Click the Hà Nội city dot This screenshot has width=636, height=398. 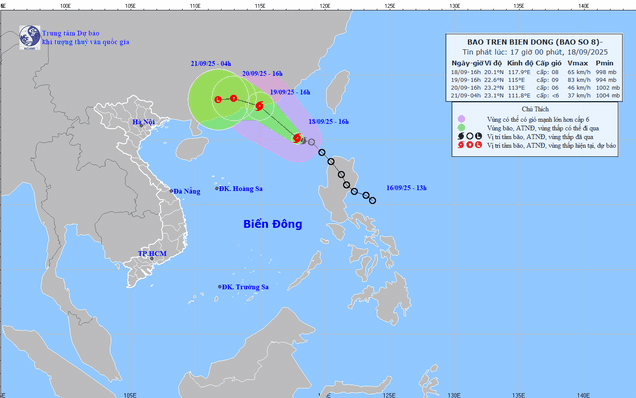(x=142, y=125)
